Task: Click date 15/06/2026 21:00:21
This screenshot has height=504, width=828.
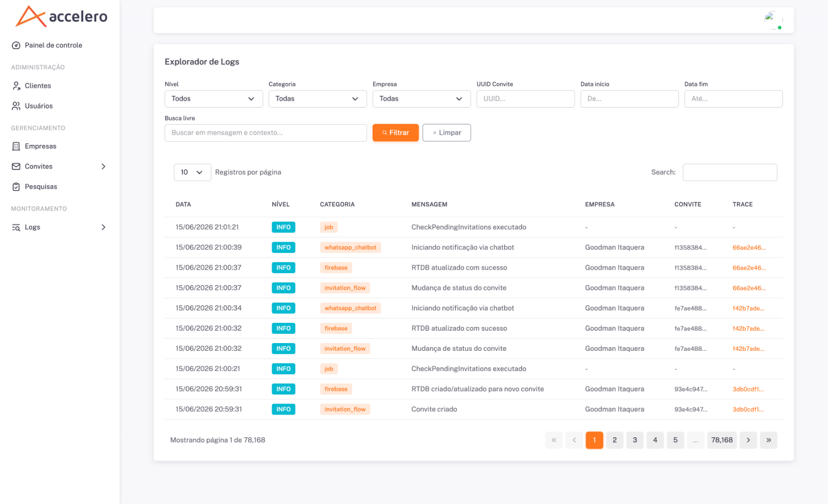Action: click(208, 369)
